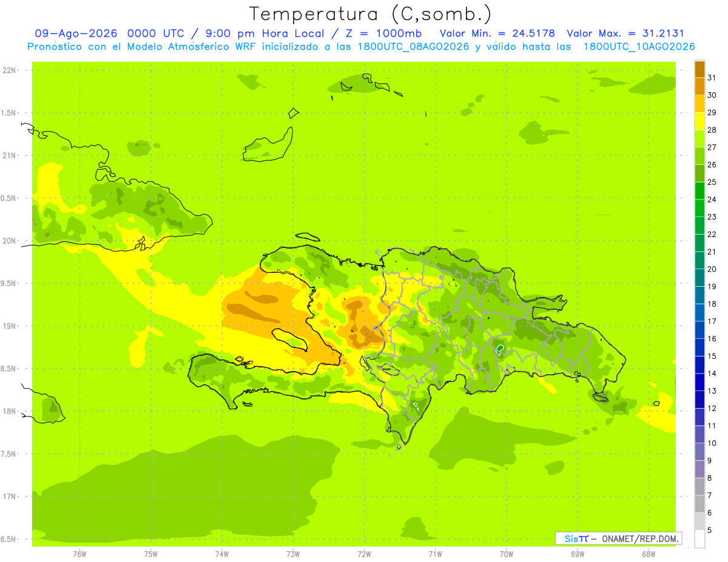Click the gray swatch between 6 and 7
The height and width of the screenshot is (562, 728).
tap(699, 504)
